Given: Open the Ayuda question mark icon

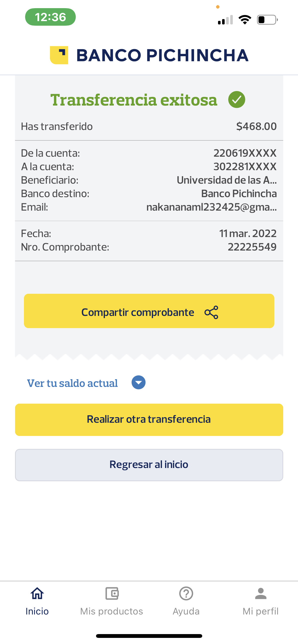Looking at the screenshot, I should click(186, 594).
